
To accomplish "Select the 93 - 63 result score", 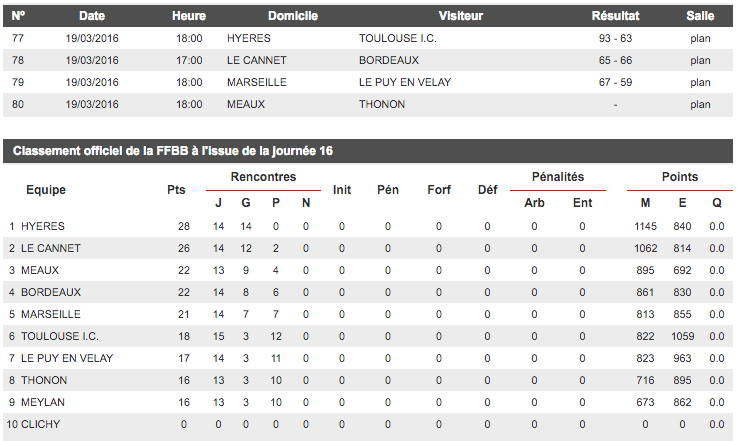I will 615,38.
